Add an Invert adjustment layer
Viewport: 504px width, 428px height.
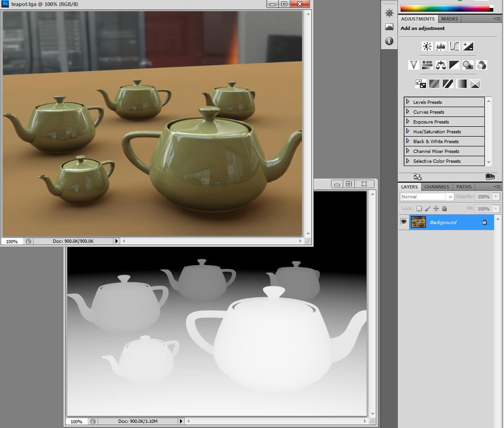(x=420, y=84)
